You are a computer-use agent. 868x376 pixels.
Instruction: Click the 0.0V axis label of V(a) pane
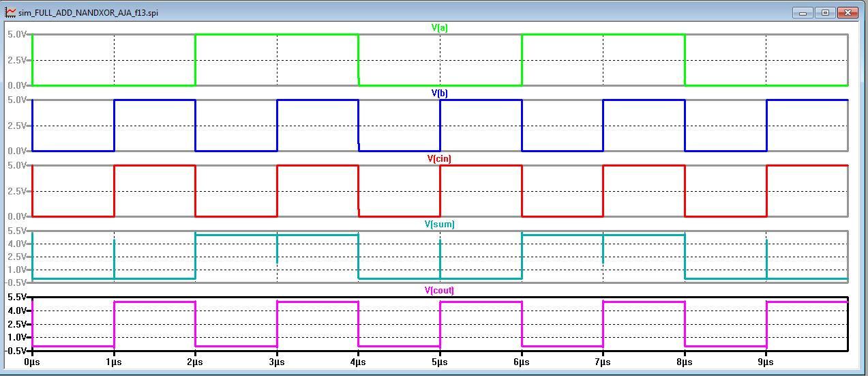pos(17,85)
